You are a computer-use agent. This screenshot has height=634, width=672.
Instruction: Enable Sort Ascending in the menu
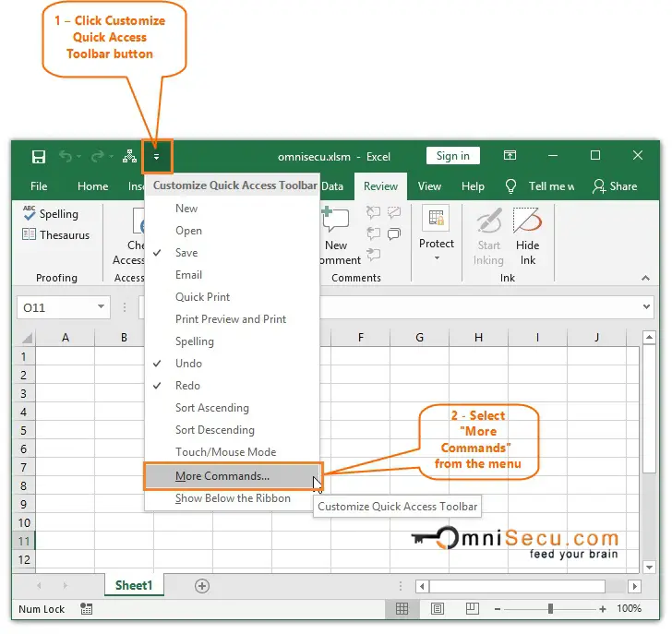coord(233,408)
